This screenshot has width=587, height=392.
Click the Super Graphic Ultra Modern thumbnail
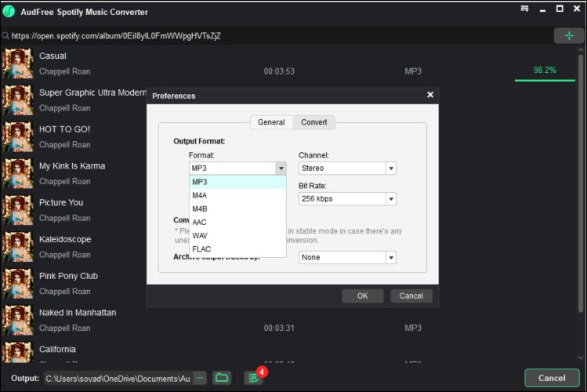pyautogui.click(x=17, y=100)
